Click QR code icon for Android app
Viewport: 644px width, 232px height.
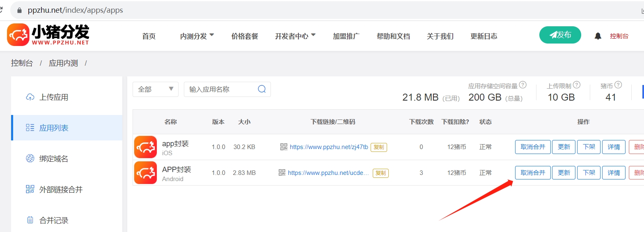282,173
